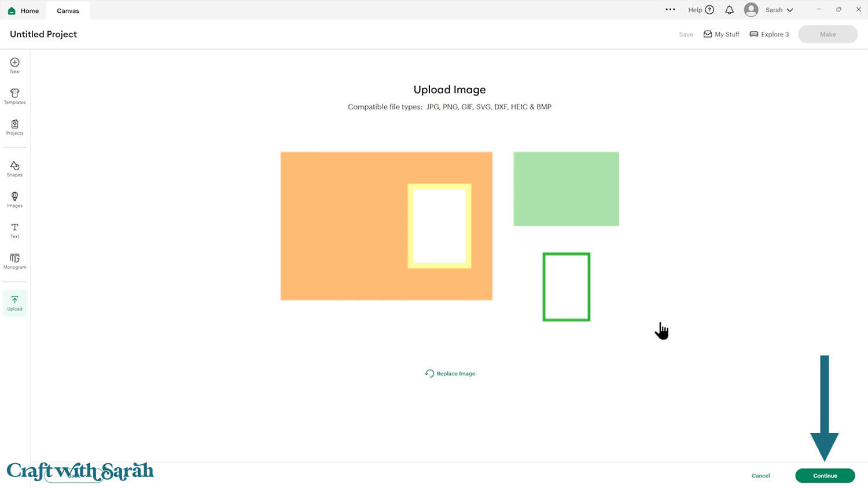Click the Sarah profile avatar
This screenshot has height=488, width=868.
tap(751, 10)
